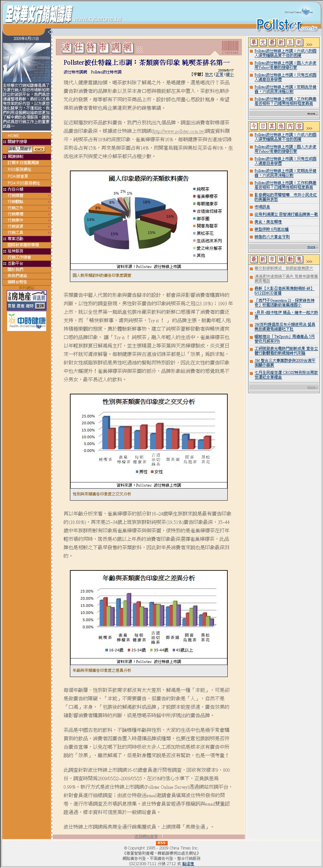Expand the 行銷事件 submenu arrow
Viewport: 323px width, 868px height.
tap(49, 220)
